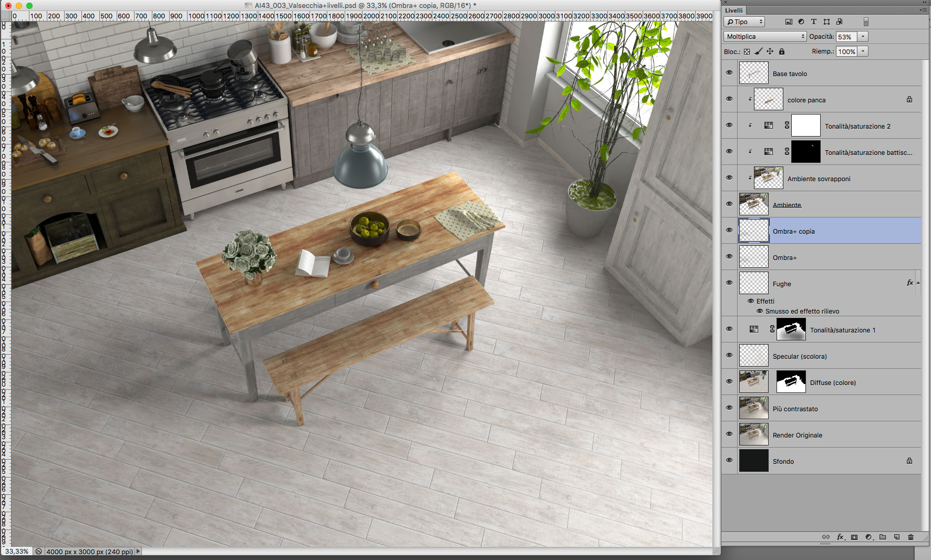Collapse the Fughe layer effects list
This screenshot has width=931, height=560.
(918, 283)
